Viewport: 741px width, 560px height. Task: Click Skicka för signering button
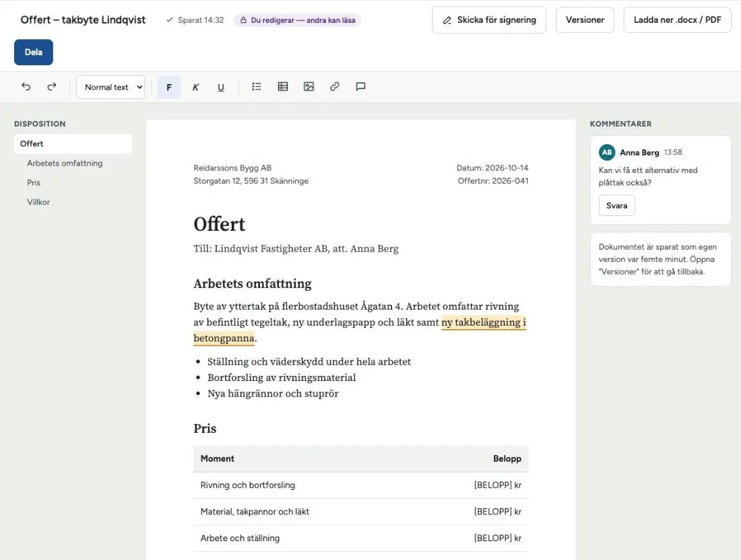click(x=489, y=20)
